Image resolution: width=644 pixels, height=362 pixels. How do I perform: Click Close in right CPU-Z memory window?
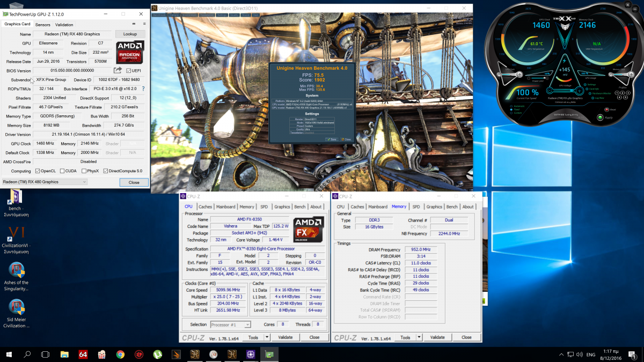467,337
